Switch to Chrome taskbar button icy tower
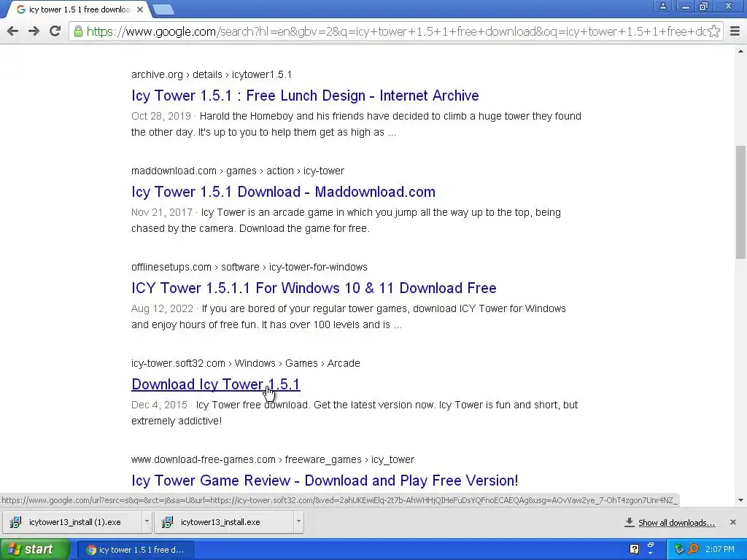Viewport: 747px width, 560px height. [136, 550]
